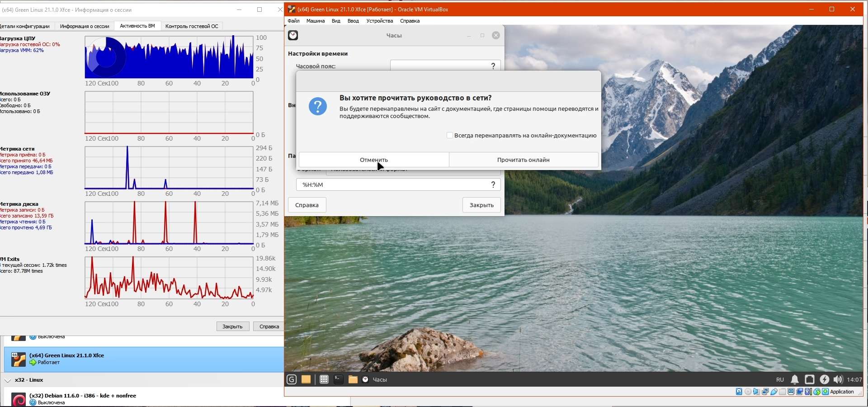Click the VirtualBox shared folders status icon
This screenshot has width=868, height=407.
(x=782, y=392)
